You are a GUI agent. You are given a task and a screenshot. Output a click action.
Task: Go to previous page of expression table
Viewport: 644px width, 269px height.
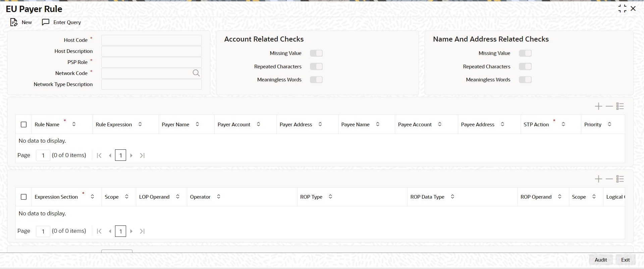[x=110, y=231]
